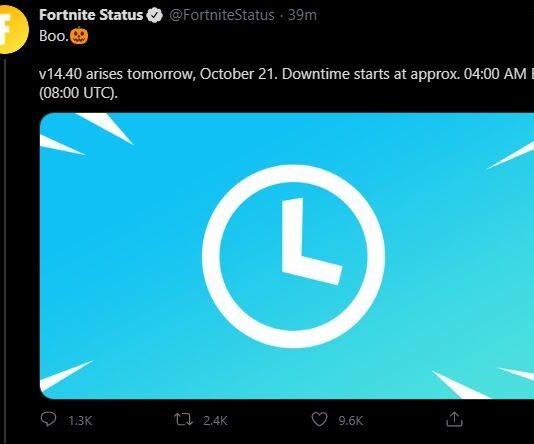Screen dimensions: 534x444
Task: Click the (08:00 UTC) text line
Action: click(x=78, y=93)
